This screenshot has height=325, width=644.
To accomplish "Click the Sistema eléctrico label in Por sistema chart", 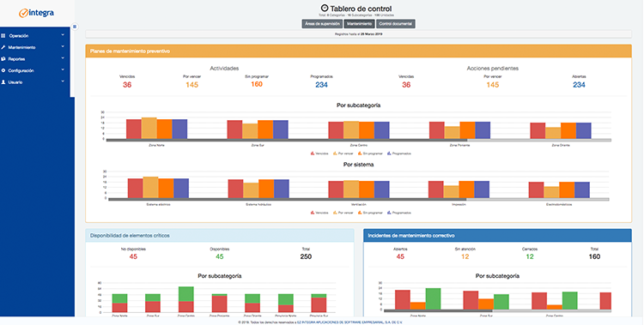I will click(x=158, y=205).
